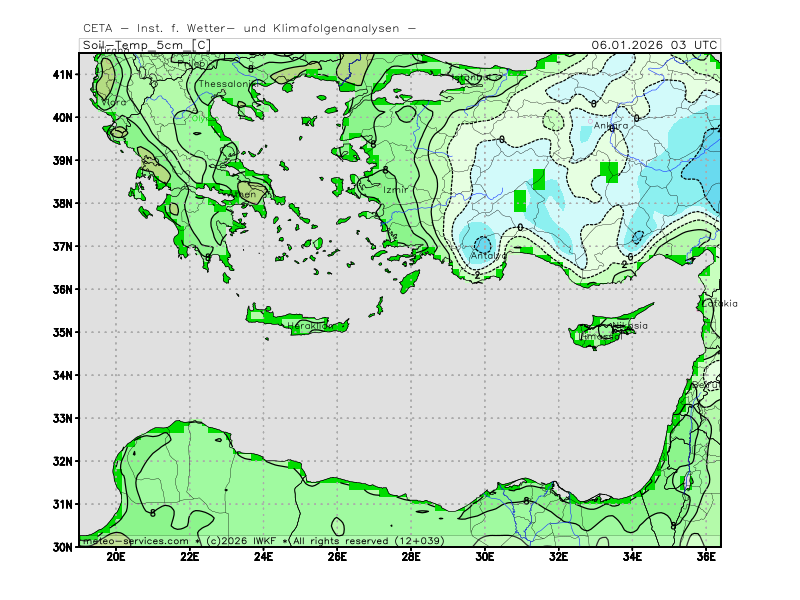The height and width of the screenshot is (600, 800).
Task: Click the Thessaloniki city label
Action: tap(228, 84)
